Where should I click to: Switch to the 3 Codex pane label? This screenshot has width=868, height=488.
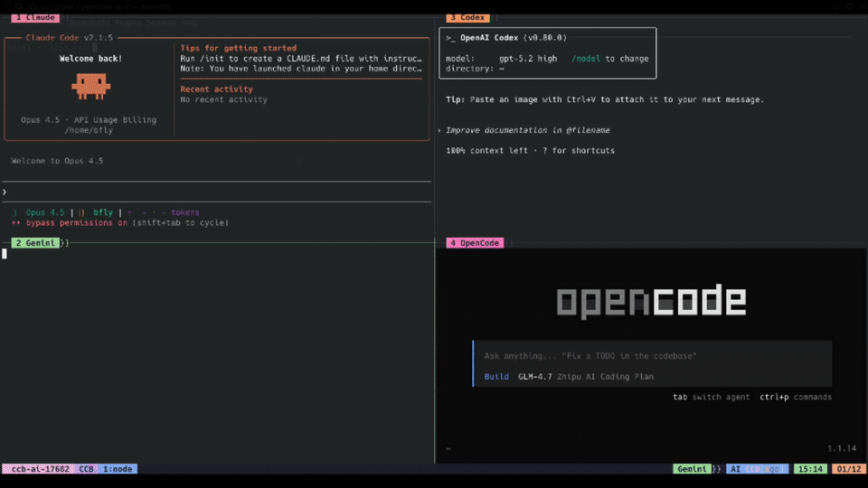467,17
